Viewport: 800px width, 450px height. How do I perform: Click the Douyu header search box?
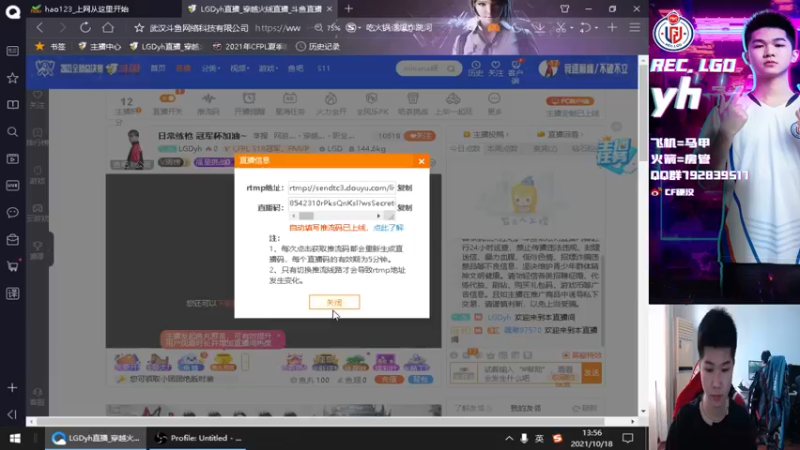tap(429, 68)
